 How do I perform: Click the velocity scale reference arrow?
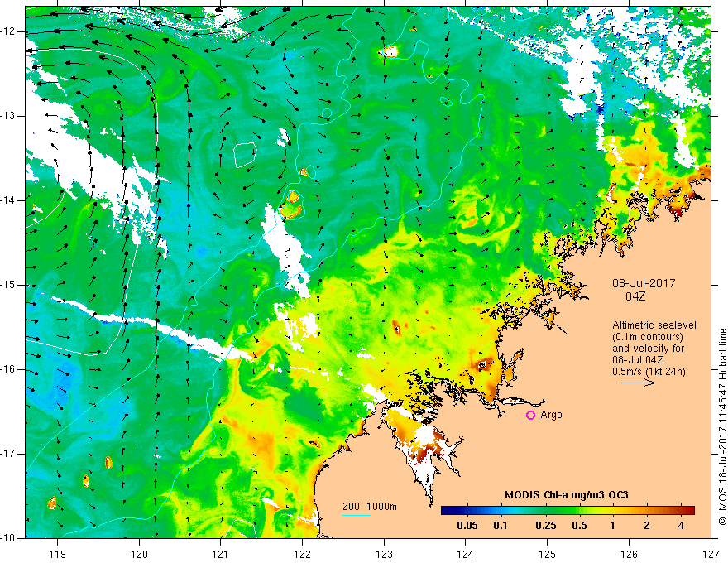pos(638,383)
